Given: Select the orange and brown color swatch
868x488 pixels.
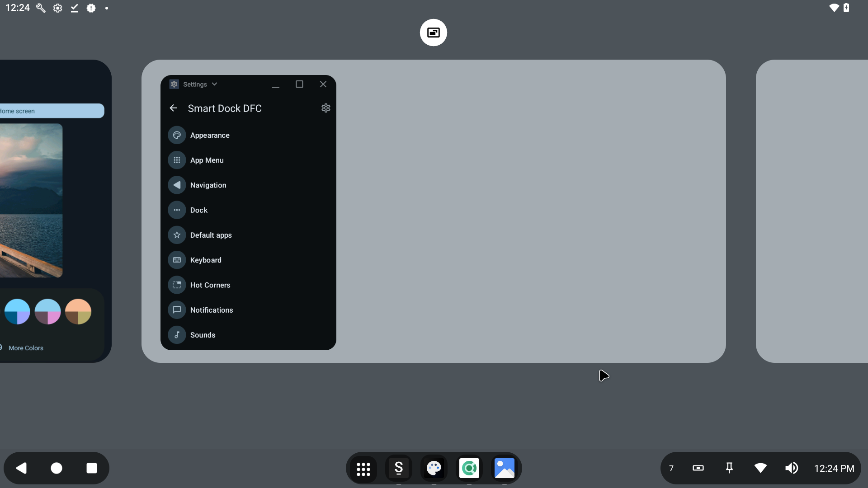Looking at the screenshot, I should [x=78, y=312].
